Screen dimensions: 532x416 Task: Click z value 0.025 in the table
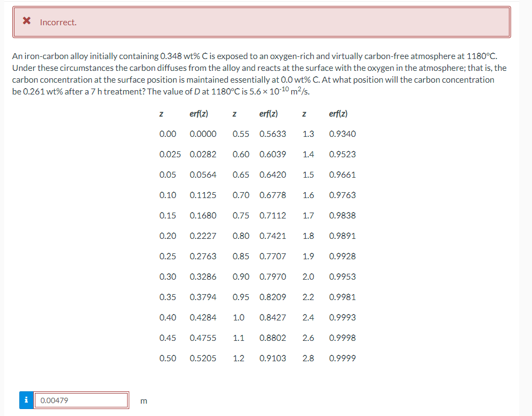tap(170, 154)
